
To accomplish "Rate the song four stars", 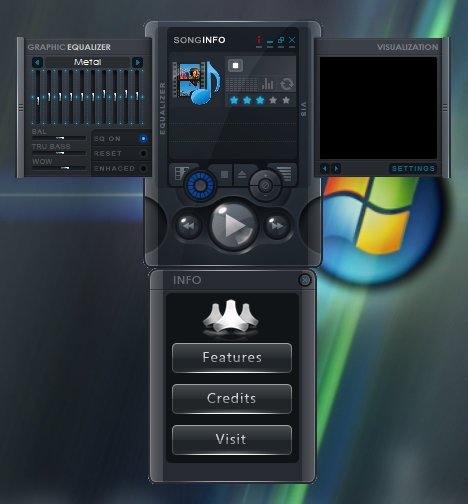I will (273, 100).
